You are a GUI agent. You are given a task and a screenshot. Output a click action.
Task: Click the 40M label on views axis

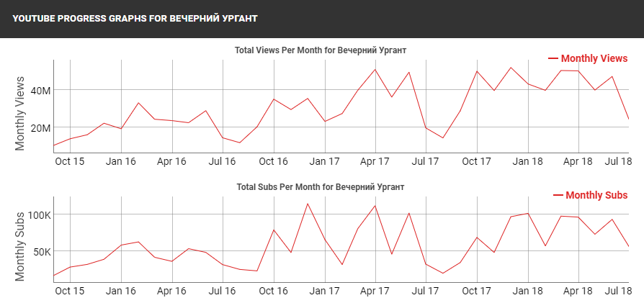41,91
